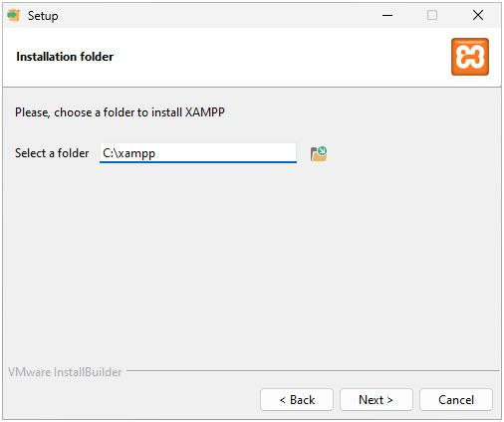Focus the C:\xampp folder path field
The width and height of the screenshot is (504, 422).
pos(198,153)
